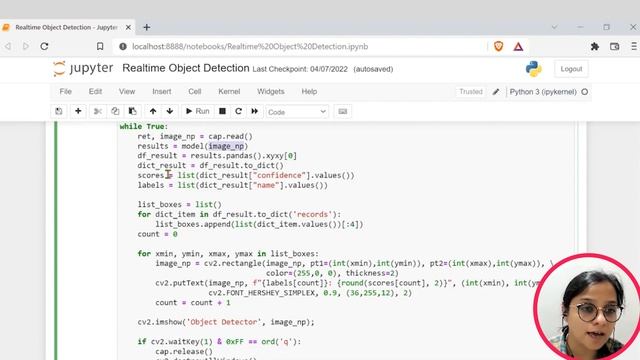Open the Insert menu
This screenshot has height=360, width=640.
(x=162, y=91)
